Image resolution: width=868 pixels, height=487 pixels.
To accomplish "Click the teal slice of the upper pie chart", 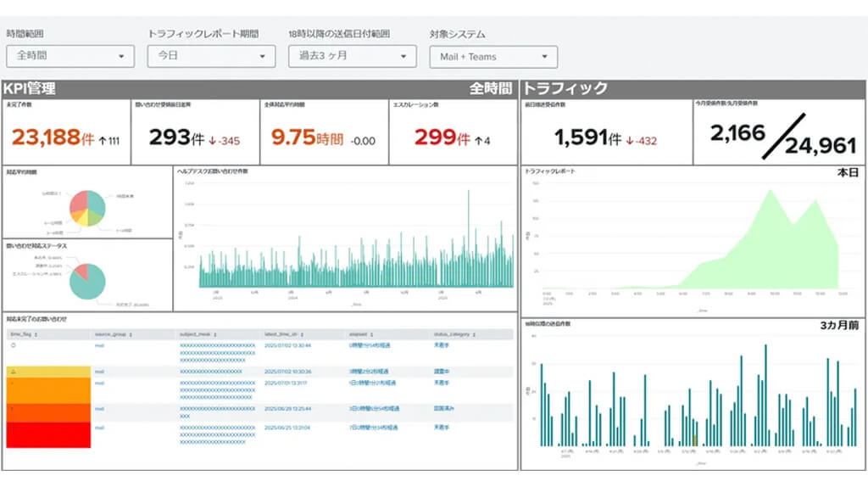I will tap(97, 204).
